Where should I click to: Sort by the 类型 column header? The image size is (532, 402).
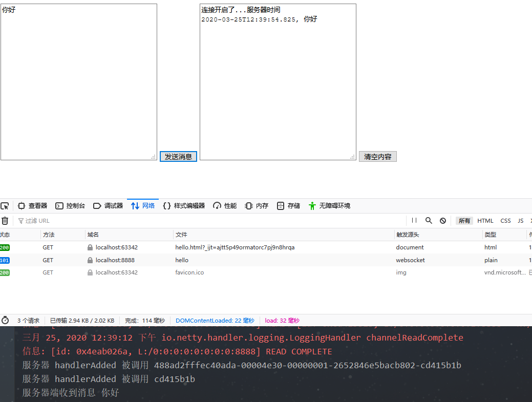(504, 235)
